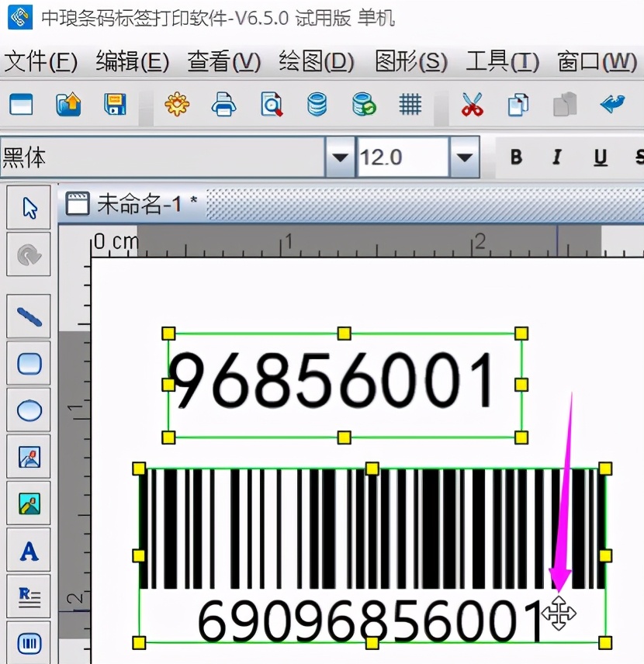
Task: Select the rich text tool icon
Action: click(x=29, y=597)
